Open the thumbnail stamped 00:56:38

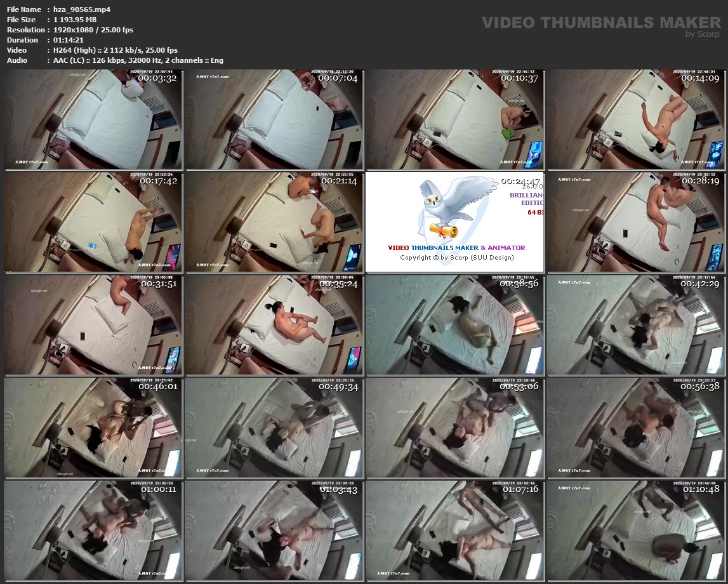[637, 428]
